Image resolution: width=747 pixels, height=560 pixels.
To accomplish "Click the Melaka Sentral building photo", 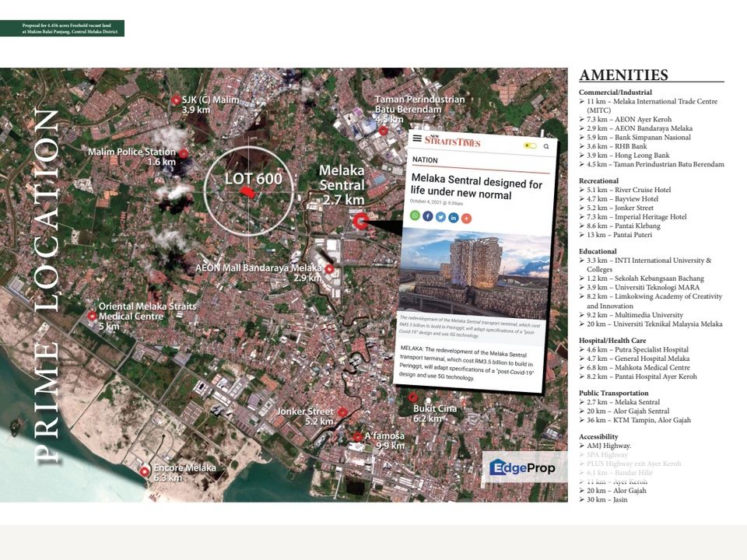I will [x=476, y=272].
